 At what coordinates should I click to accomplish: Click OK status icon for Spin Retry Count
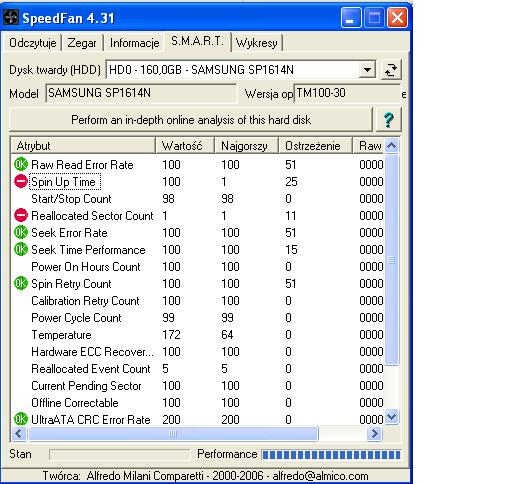click(x=21, y=283)
